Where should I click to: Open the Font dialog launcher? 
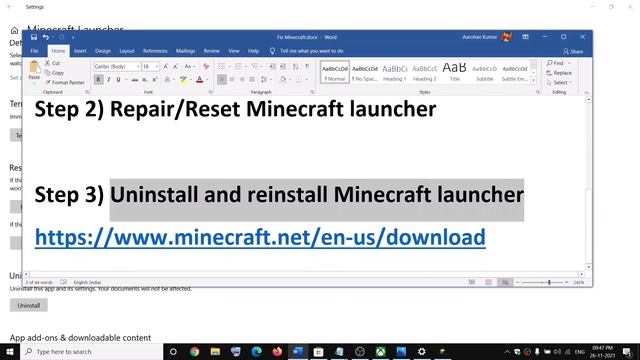pyautogui.click(x=211, y=92)
